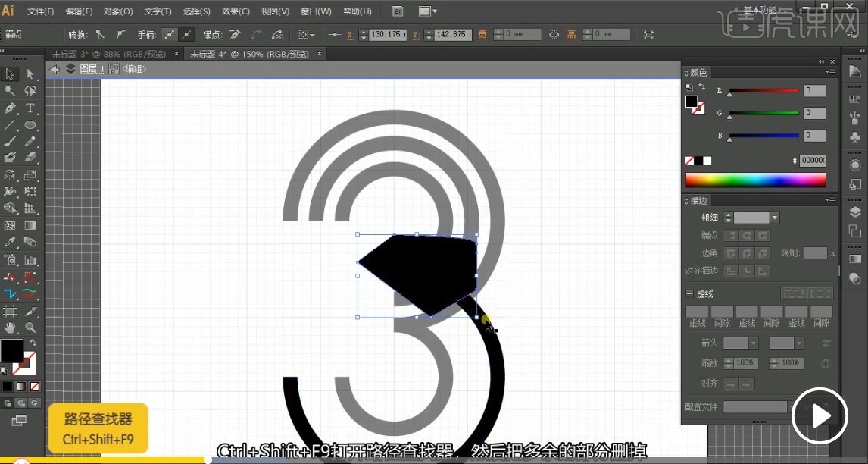The image size is (868, 464).
Task: Swap fill and stroke colors in toolbox
Action: coord(32,343)
